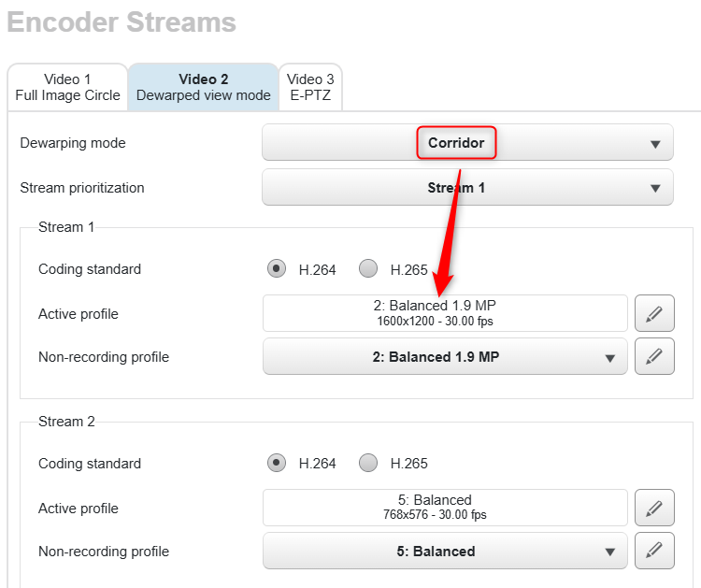Open the Stream prioritization dropdown

point(467,188)
